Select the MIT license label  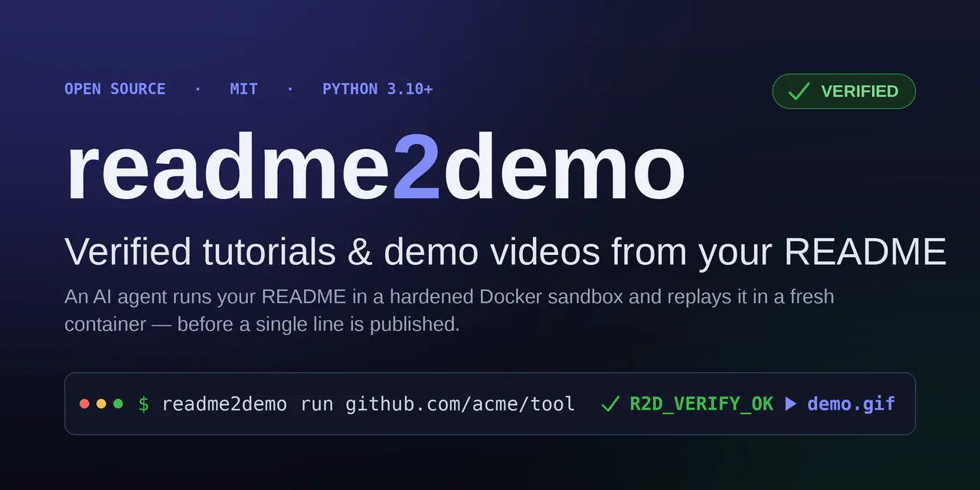243,89
